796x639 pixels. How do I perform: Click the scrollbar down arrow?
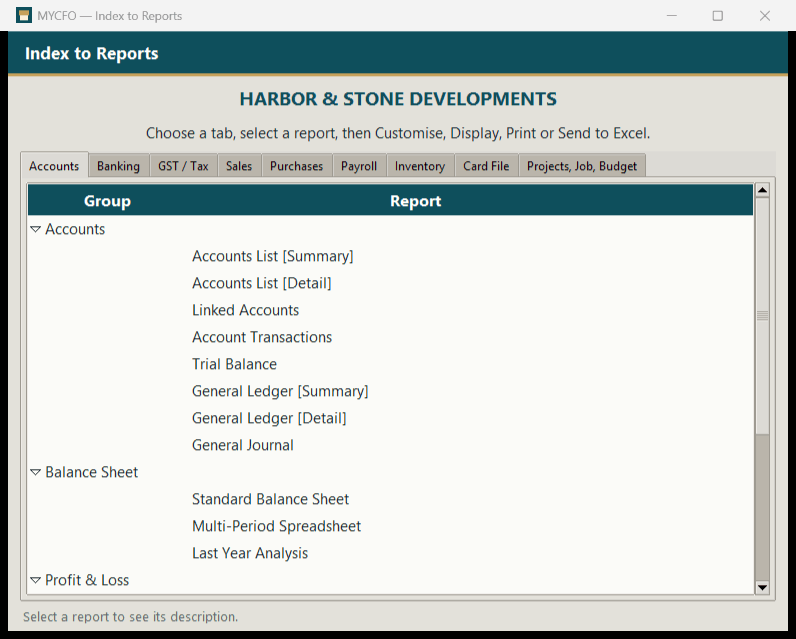(x=762, y=588)
